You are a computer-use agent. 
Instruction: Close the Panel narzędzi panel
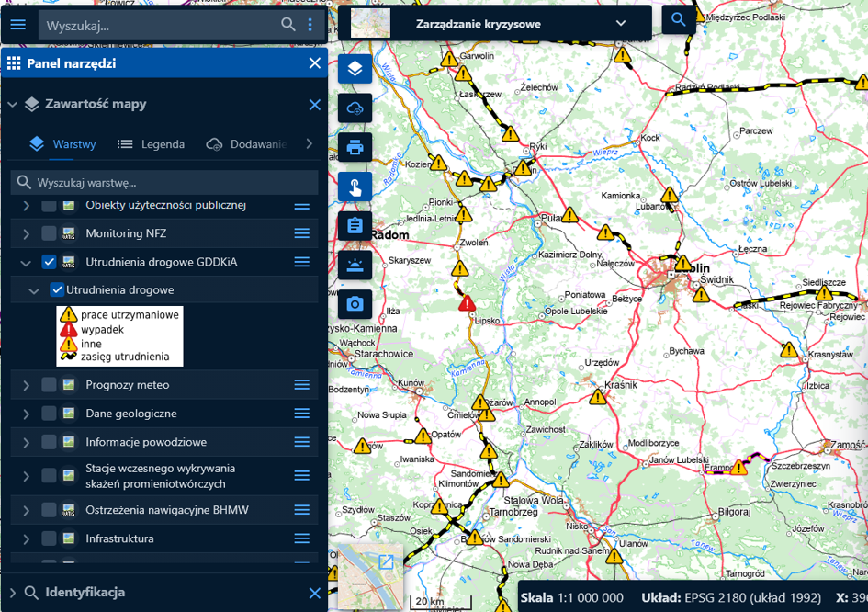tap(315, 63)
